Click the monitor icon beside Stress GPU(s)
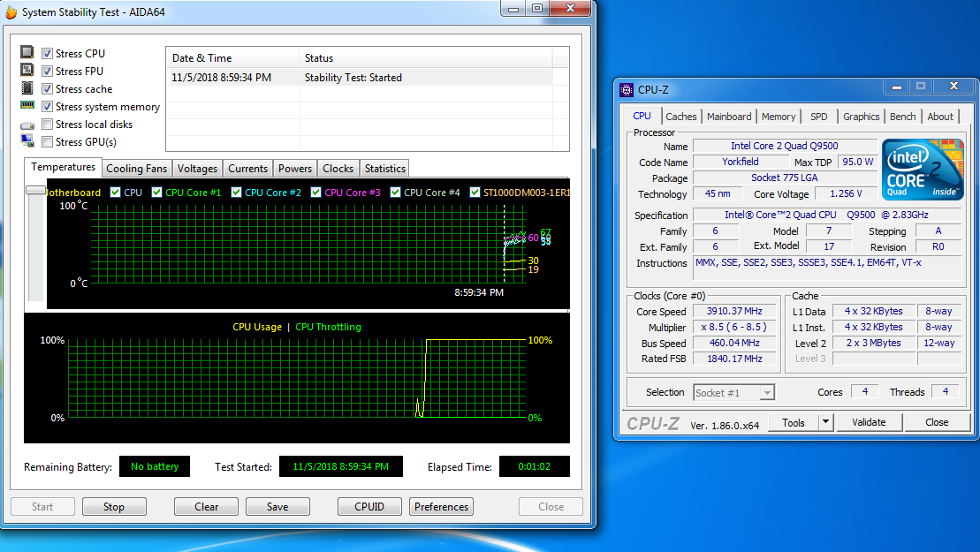The width and height of the screenshot is (980, 552). pyautogui.click(x=27, y=140)
